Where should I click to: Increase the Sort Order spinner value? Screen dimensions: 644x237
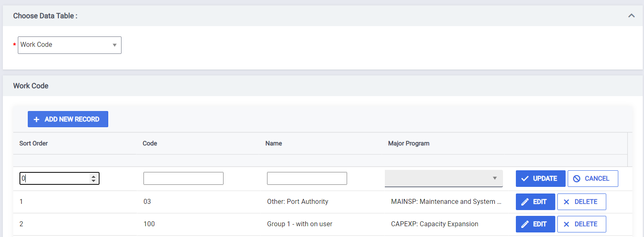click(94, 177)
